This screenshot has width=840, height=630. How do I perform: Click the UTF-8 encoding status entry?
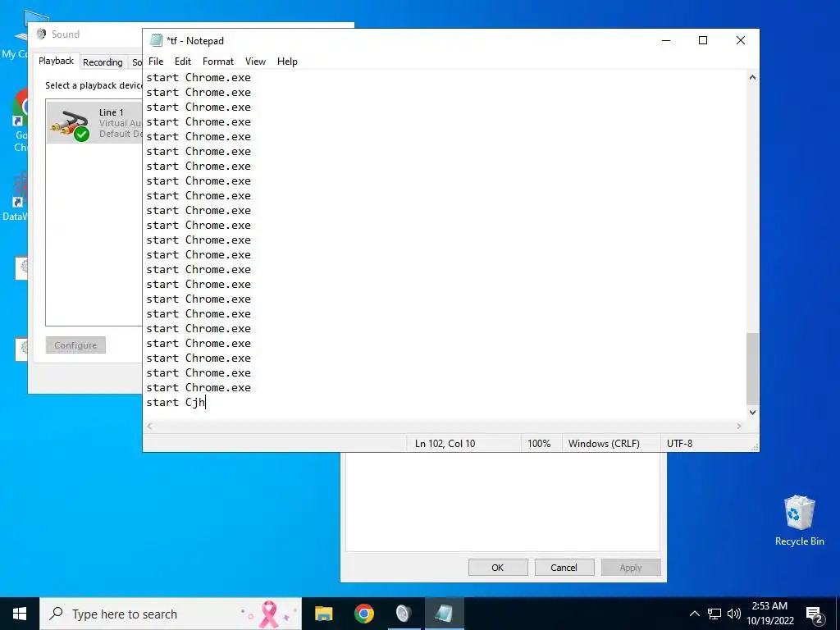(679, 444)
